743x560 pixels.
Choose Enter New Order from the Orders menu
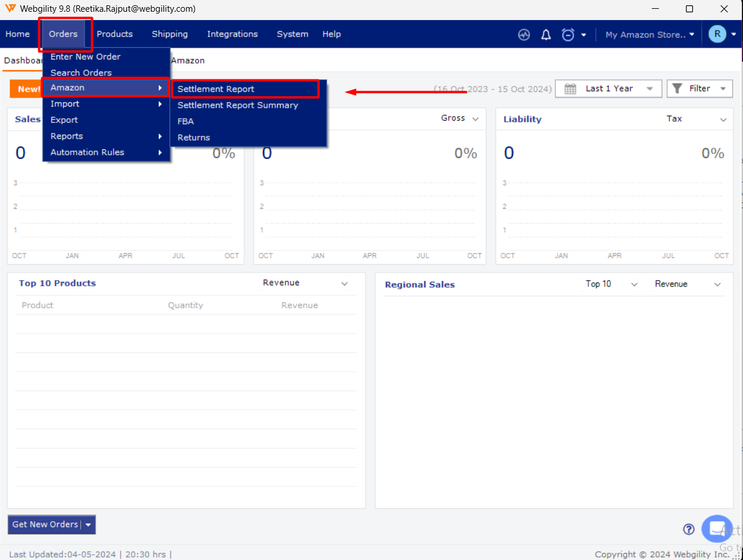[x=106, y=56]
